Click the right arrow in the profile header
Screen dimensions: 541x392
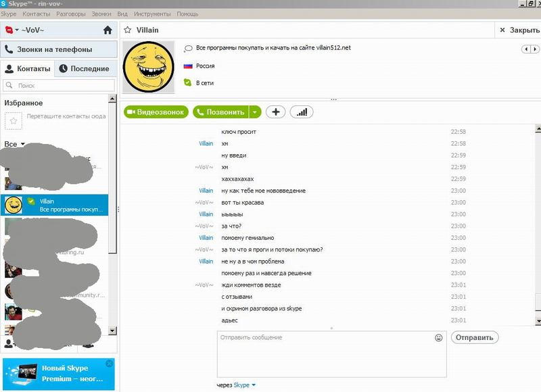(x=535, y=49)
